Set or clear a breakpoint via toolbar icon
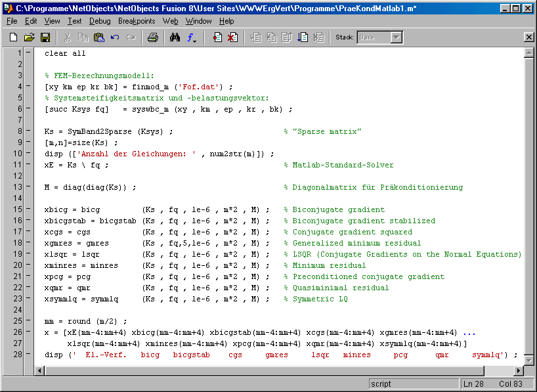 tap(217, 37)
